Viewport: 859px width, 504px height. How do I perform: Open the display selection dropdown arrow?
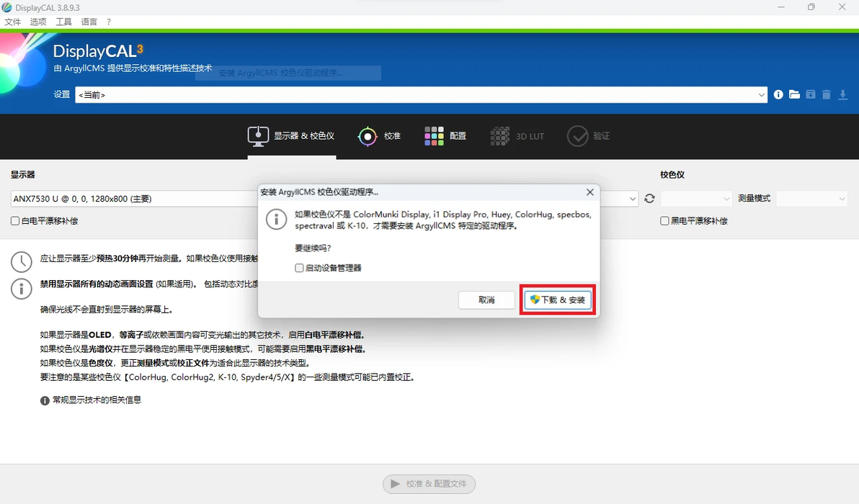tap(633, 199)
